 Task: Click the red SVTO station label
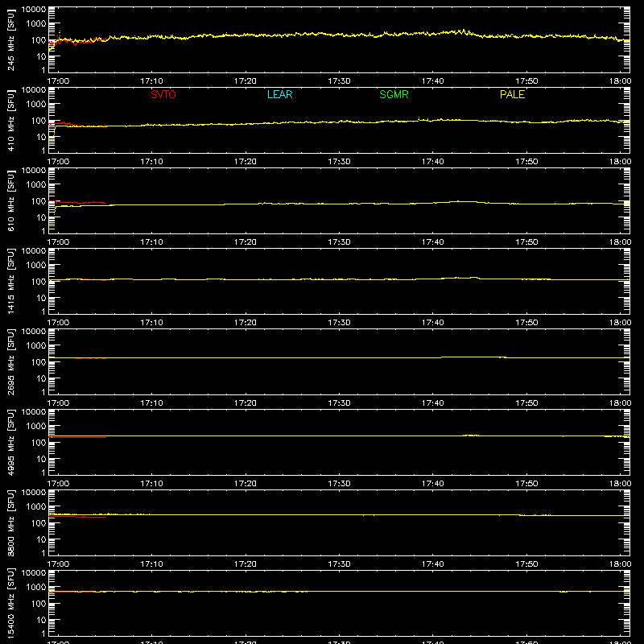(163, 94)
